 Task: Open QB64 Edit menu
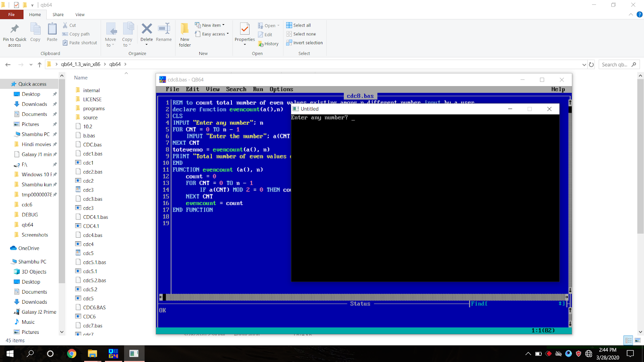[192, 89]
